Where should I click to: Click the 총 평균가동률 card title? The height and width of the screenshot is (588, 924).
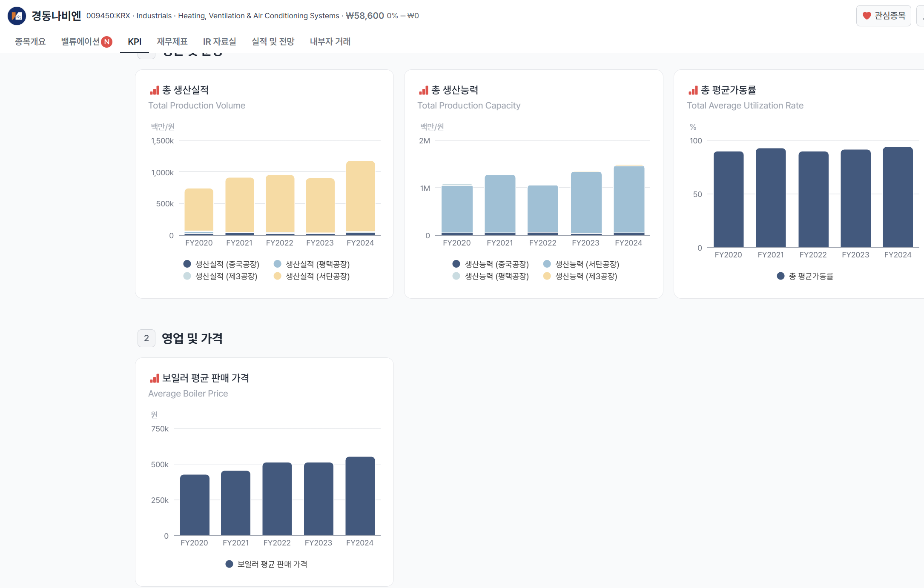pyautogui.click(x=729, y=90)
